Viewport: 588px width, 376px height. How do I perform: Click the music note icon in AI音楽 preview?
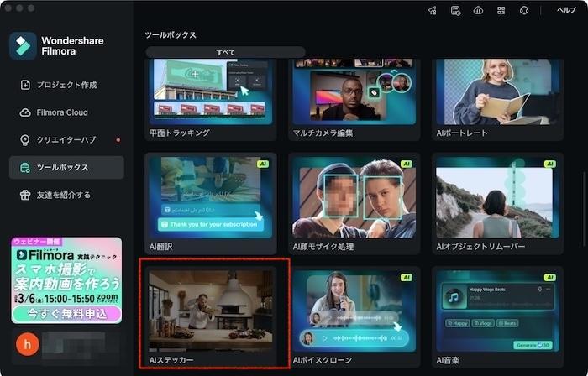(x=454, y=298)
